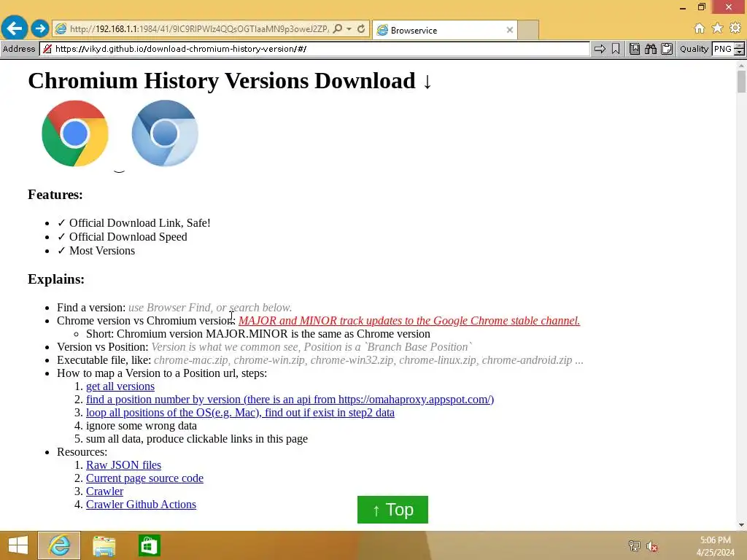Open File Explorer from the taskbar

click(x=104, y=545)
